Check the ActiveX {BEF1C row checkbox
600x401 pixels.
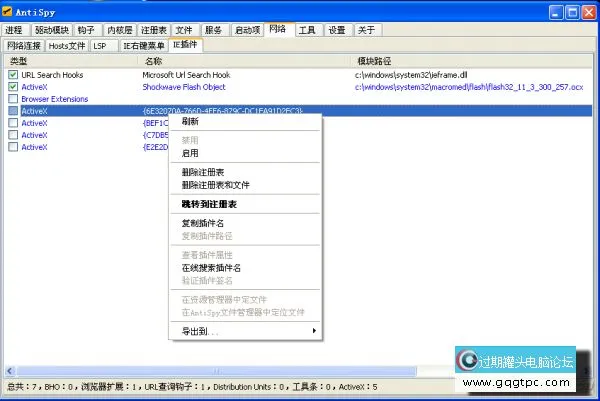tap(13, 123)
